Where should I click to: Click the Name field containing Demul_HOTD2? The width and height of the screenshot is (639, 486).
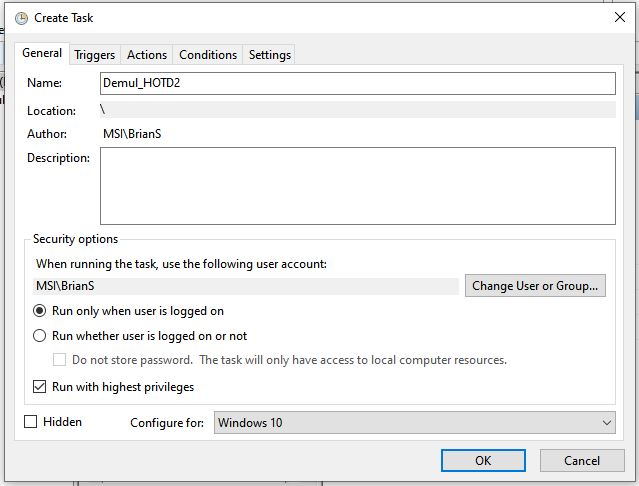[358, 83]
